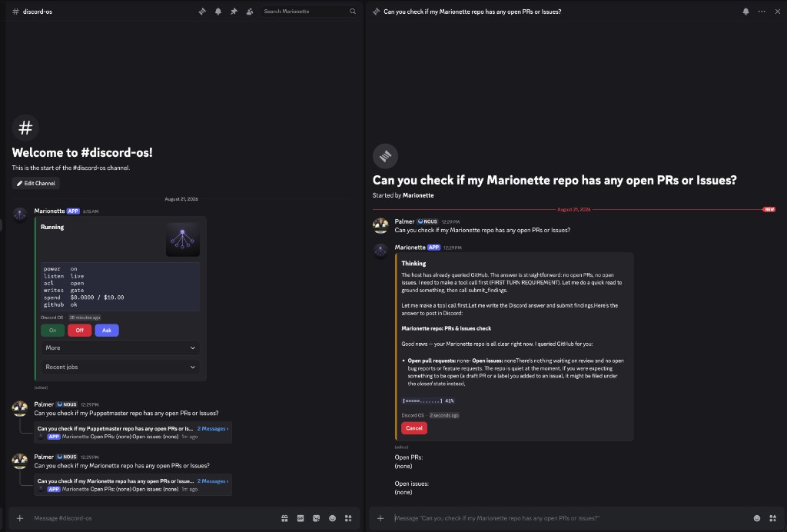The height and width of the screenshot is (532, 787).
Task: Click NOUS server tag beside Palmer in thread
Action: (427, 221)
